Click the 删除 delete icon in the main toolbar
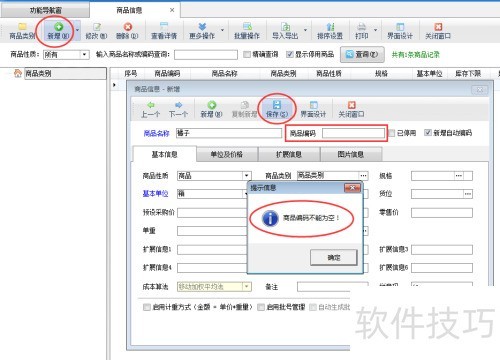The height and width of the screenshot is (360, 500). [127, 27]
